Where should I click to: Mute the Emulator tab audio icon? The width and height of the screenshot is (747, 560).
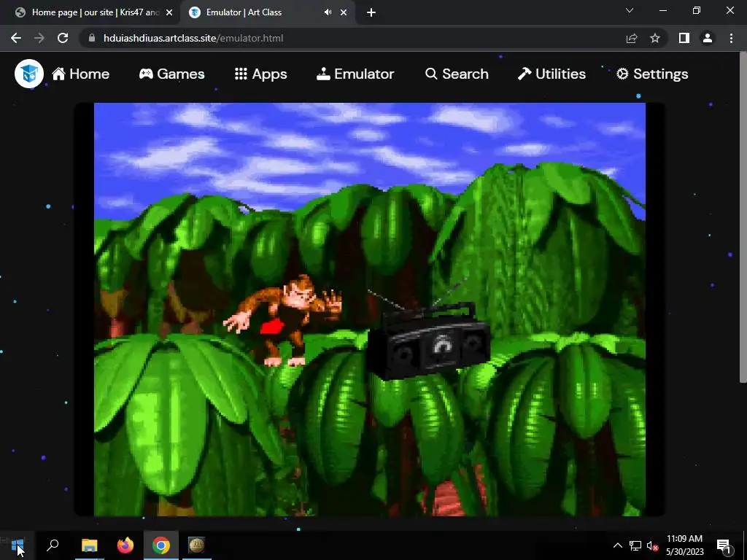(328, 12)
